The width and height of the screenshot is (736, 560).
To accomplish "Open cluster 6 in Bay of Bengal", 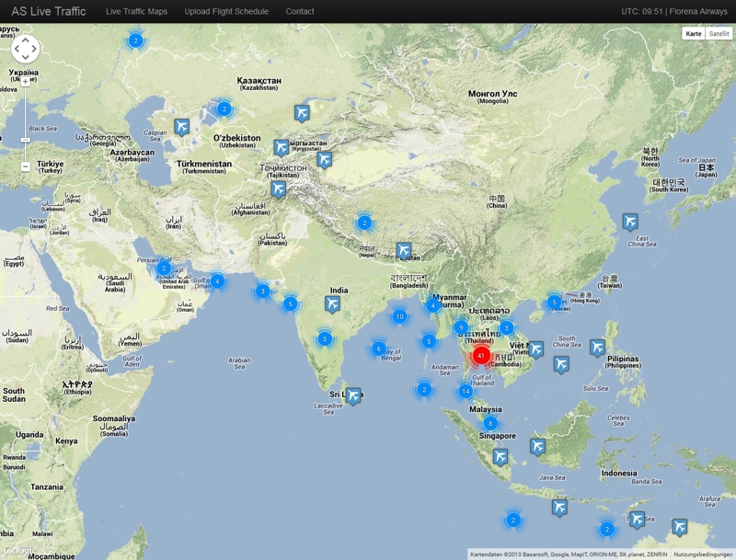I will tap(379, 349).
